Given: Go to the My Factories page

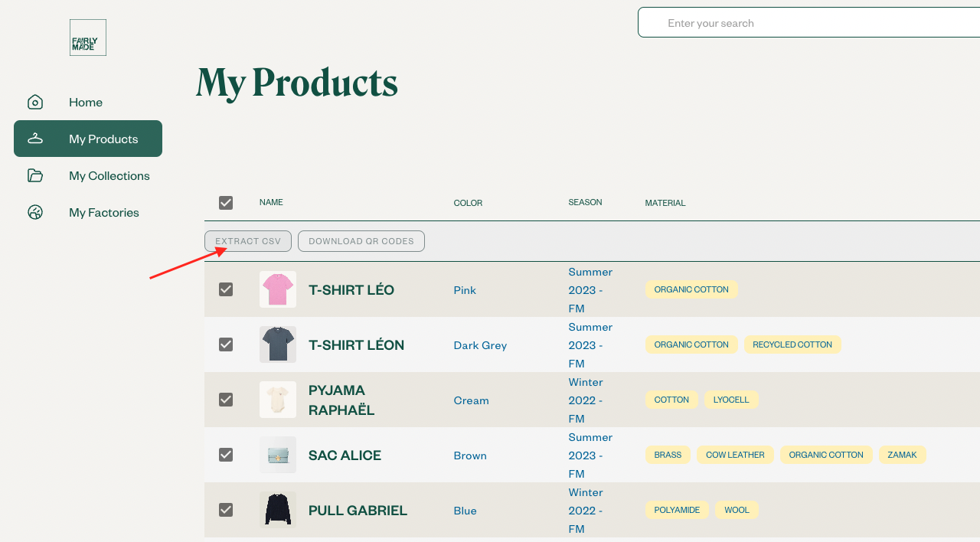Looking at the screenshot, I should [x=103, y=212].
